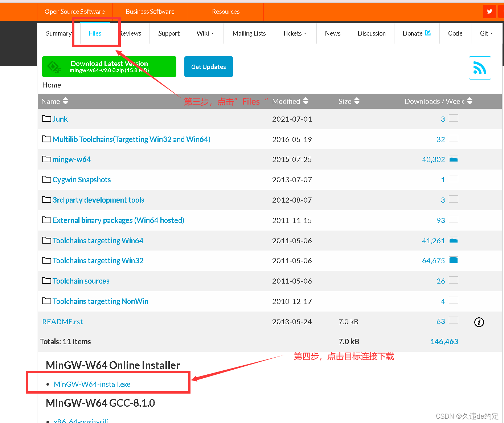This screenshot has height=423, width=504.
Task: Open Cygwin Snapshots folder link
Action: tap(82, 180)
